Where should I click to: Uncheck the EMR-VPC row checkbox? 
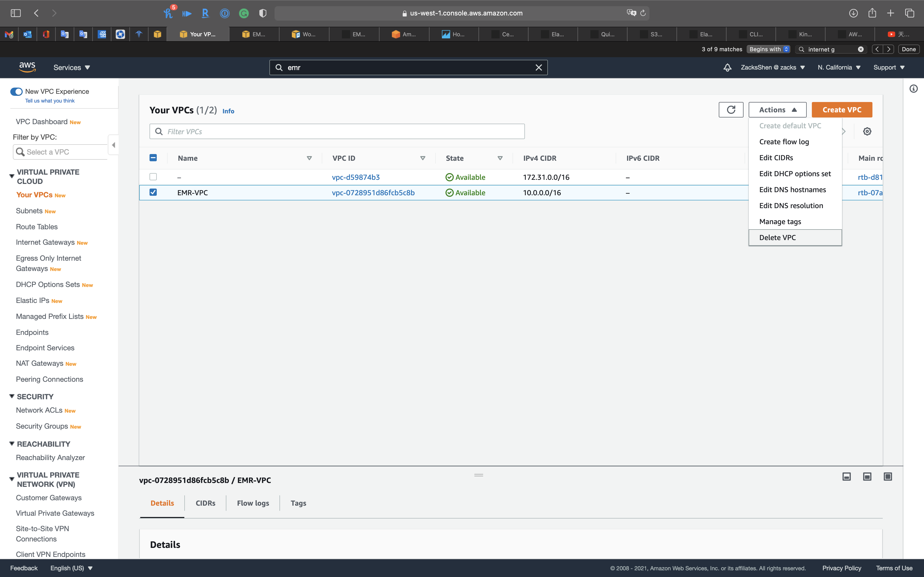pos(153,192)
